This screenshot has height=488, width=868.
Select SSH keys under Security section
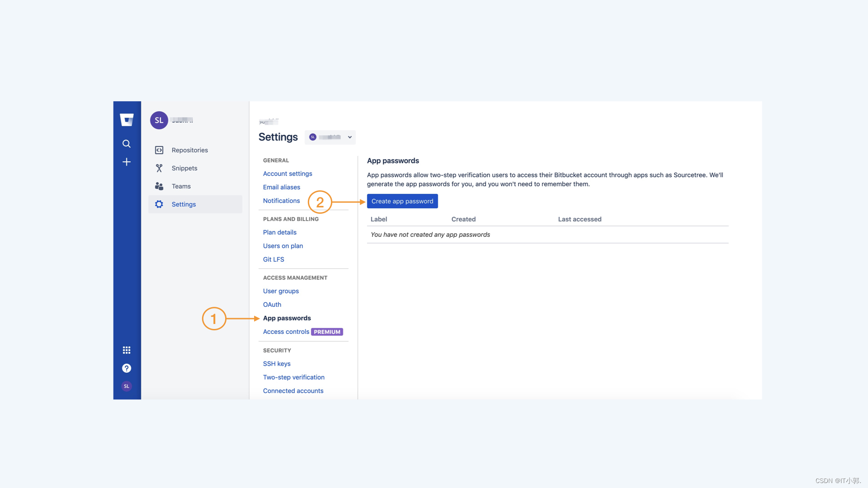click(x=276, y=363)
